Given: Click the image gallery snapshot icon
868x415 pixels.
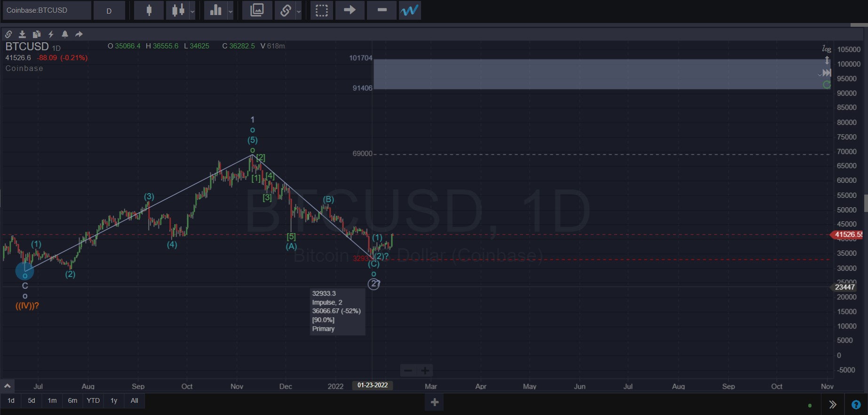Looking at the screenshot, I should click(x=257, y=10).
